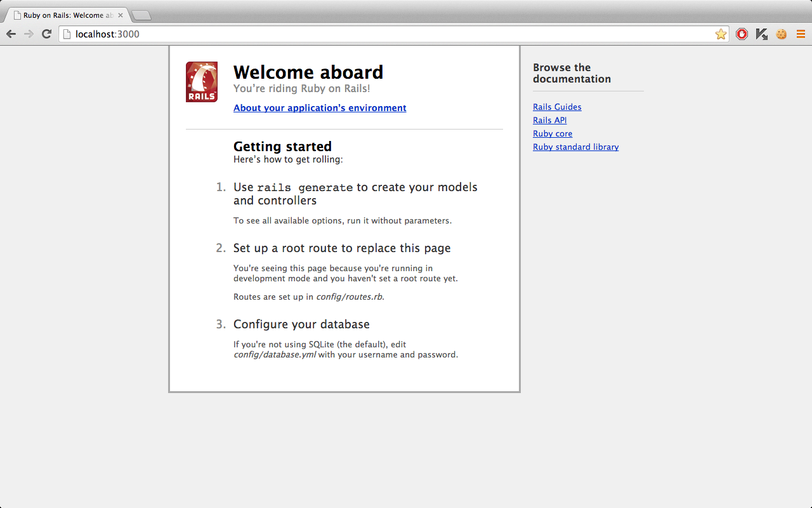Click the red ad-block extension icon
Image resolution: width=812 pixels, height=508 pixels.
(x=742, y=34)
